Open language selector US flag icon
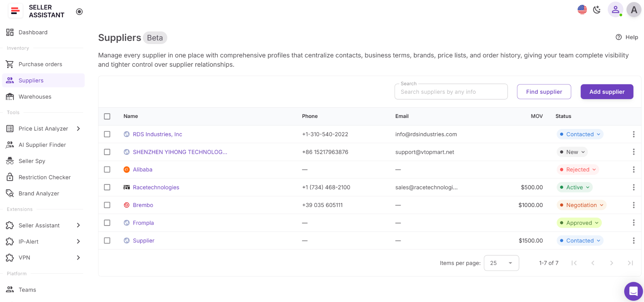Viewport: 644px width, 302px height. coord(582,10)
